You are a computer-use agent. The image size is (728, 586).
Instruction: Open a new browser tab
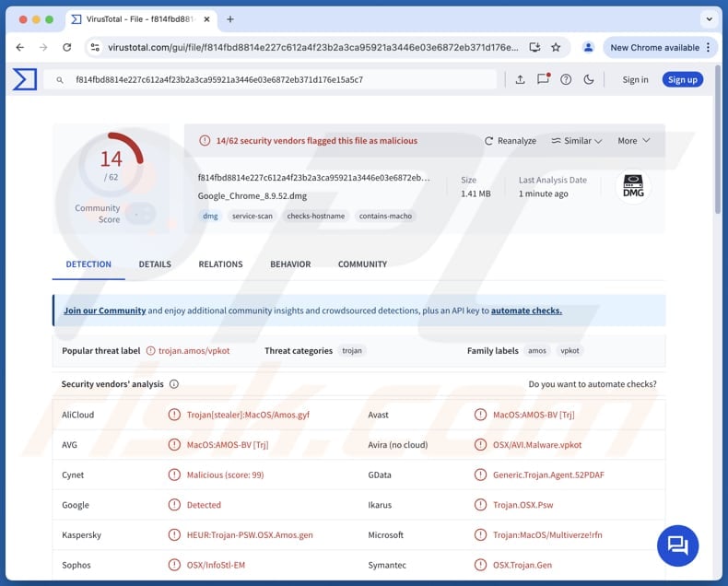click(230, 19)
